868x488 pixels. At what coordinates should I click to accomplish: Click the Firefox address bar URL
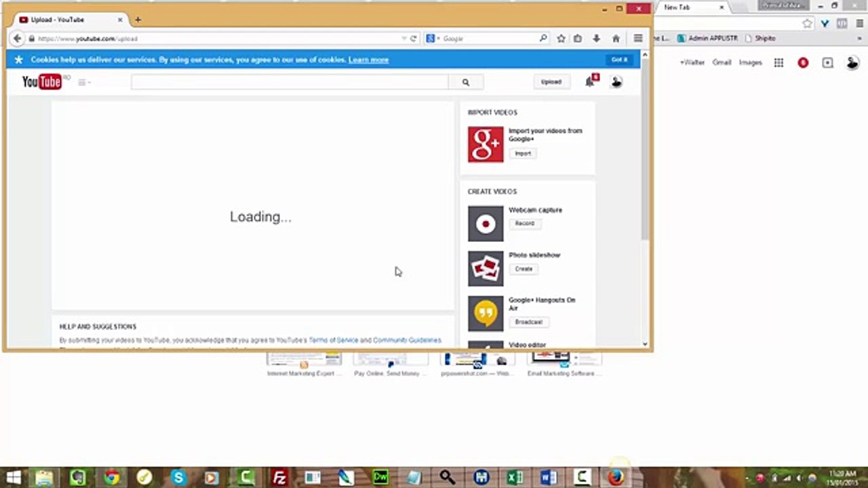87,39
